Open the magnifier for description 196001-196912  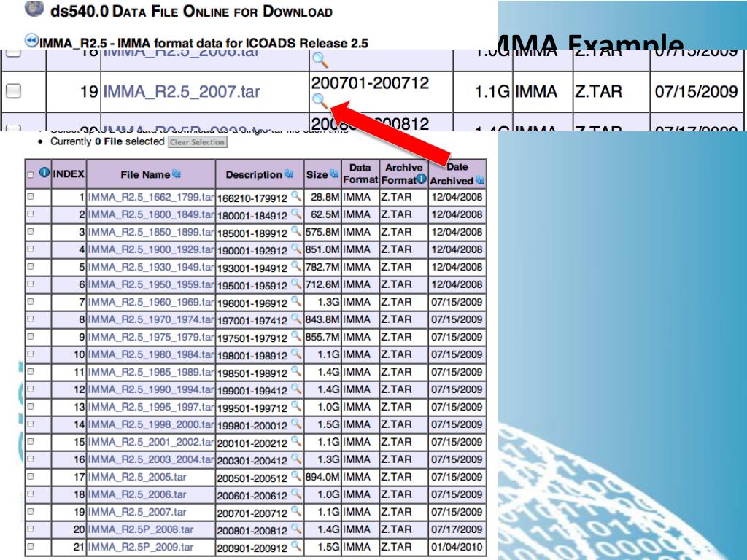pyautogui.click(x=296, y=301)
